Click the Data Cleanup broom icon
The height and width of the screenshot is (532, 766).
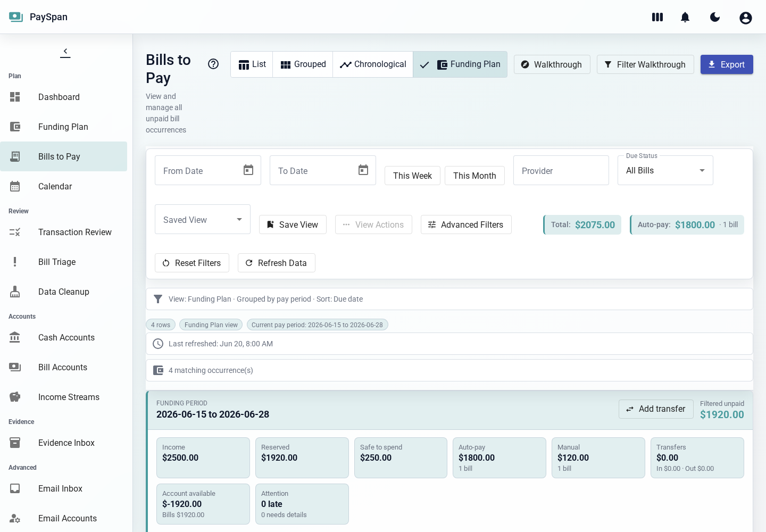(15, 292)
